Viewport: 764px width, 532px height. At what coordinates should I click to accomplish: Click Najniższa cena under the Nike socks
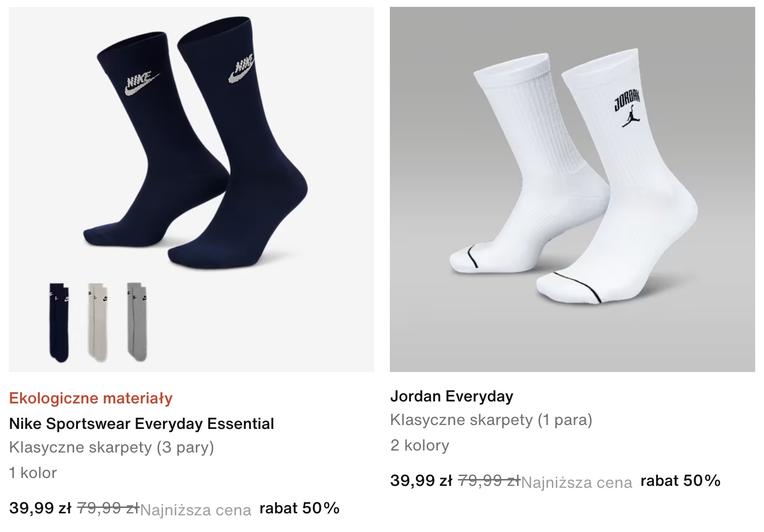pyautogui.click(x=195, y=510)
